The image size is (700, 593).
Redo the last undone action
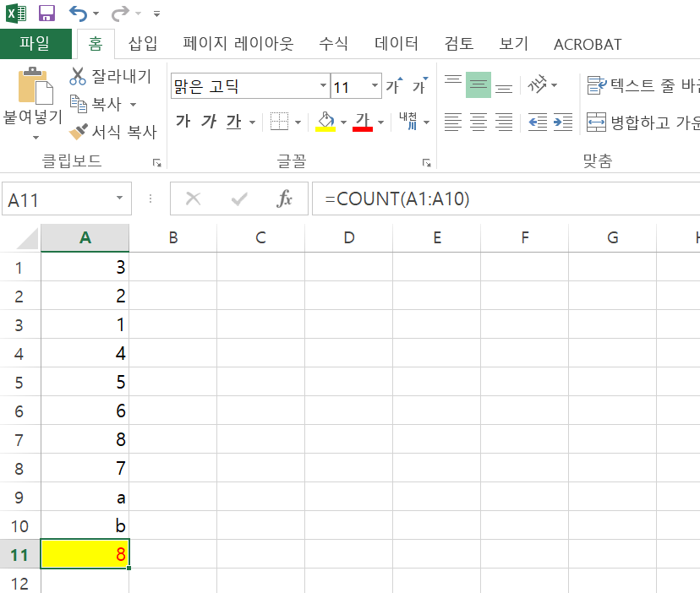tap(120, 14)
